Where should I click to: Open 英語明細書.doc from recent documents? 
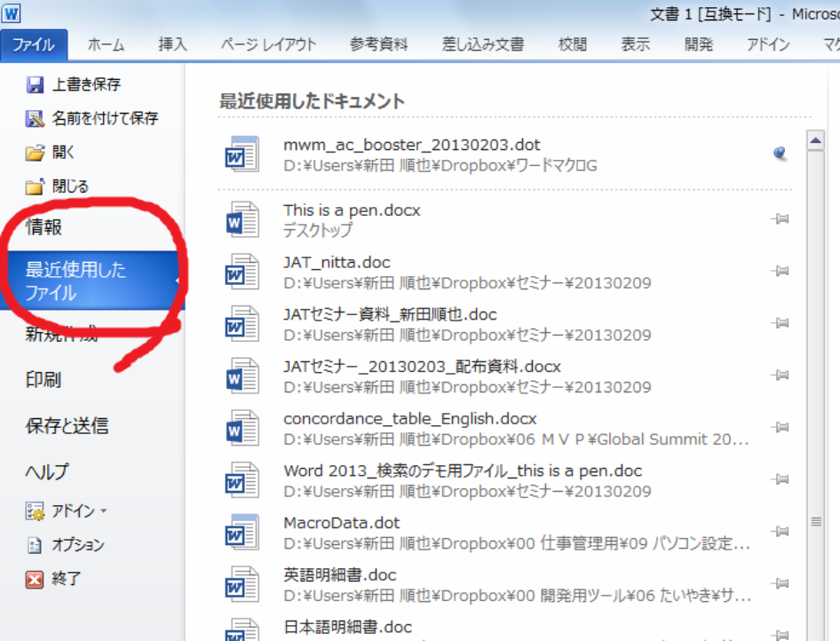pos(340,575)
